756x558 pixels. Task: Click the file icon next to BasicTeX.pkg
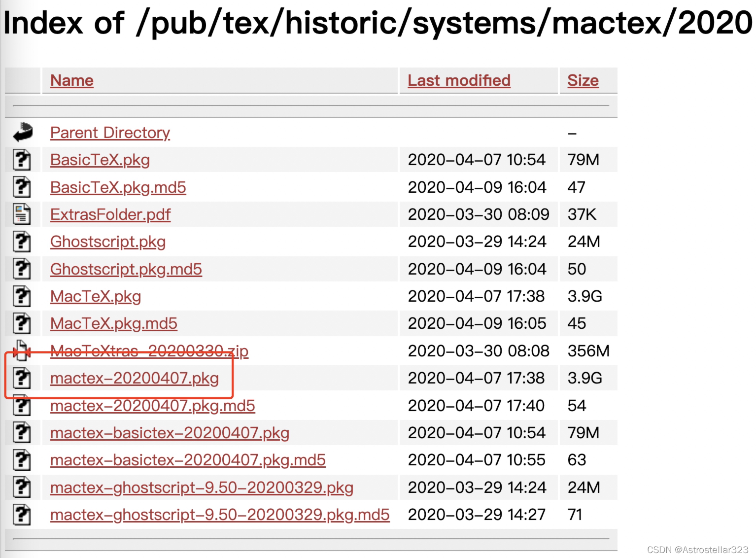pos(22,160)
